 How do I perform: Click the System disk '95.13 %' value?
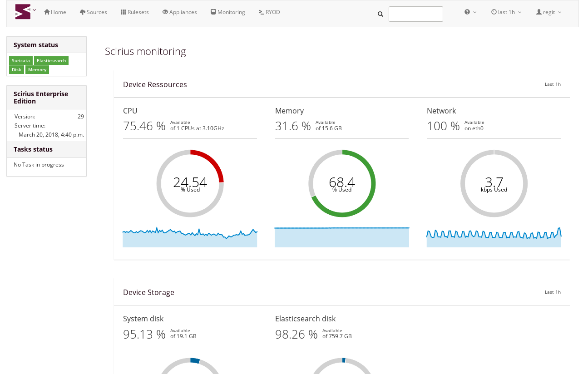click(144, 335)
